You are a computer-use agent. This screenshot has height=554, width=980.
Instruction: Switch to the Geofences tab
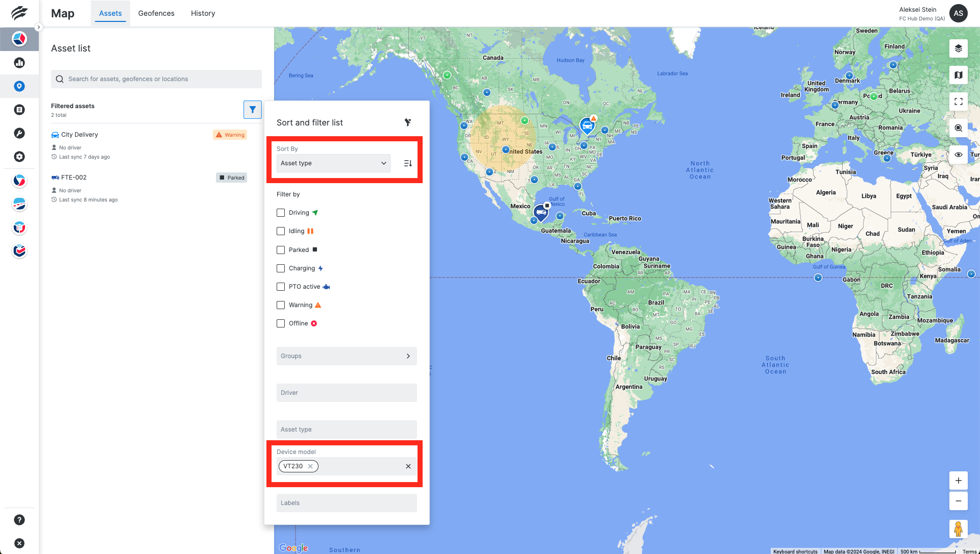156,13
